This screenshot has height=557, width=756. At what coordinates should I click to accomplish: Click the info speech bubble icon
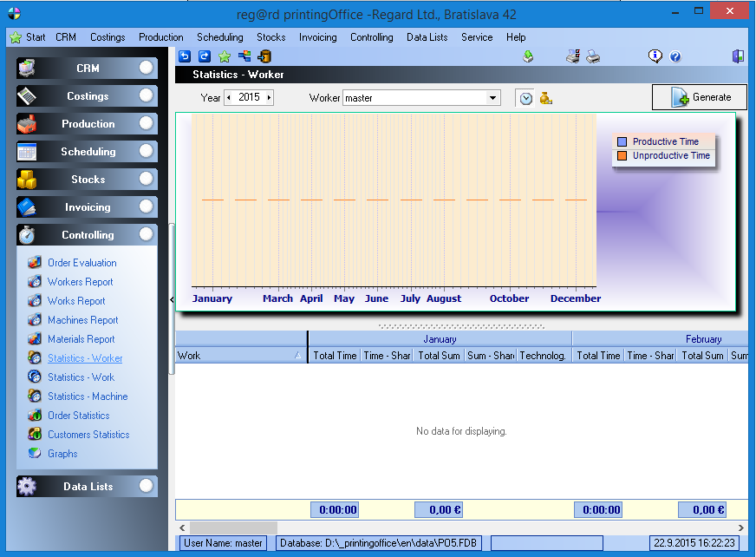pyautogui.click(x=655, y=56)
